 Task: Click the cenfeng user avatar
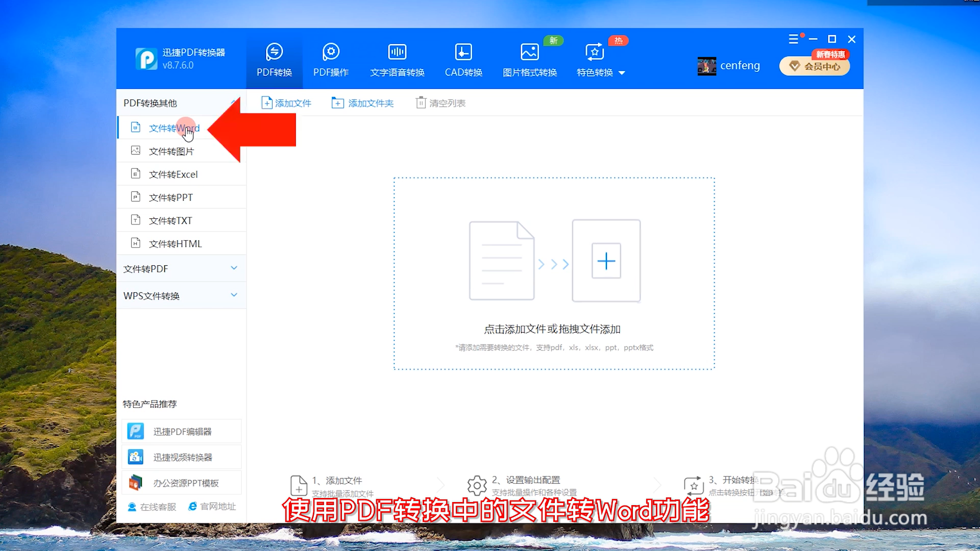(x=707, y=66)
